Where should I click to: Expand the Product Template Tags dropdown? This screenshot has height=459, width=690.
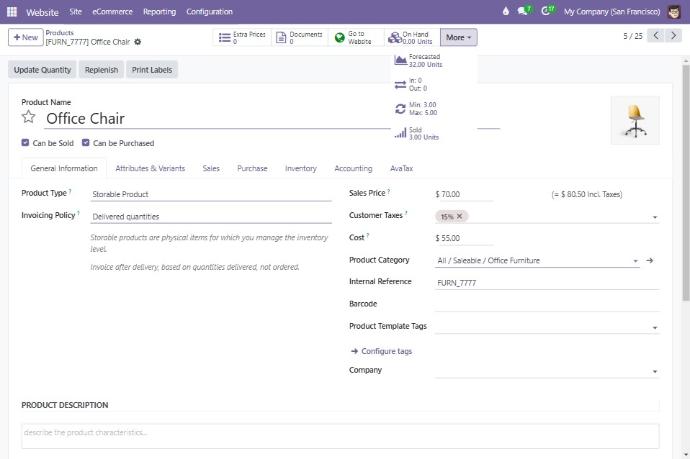tap(655, 327)
